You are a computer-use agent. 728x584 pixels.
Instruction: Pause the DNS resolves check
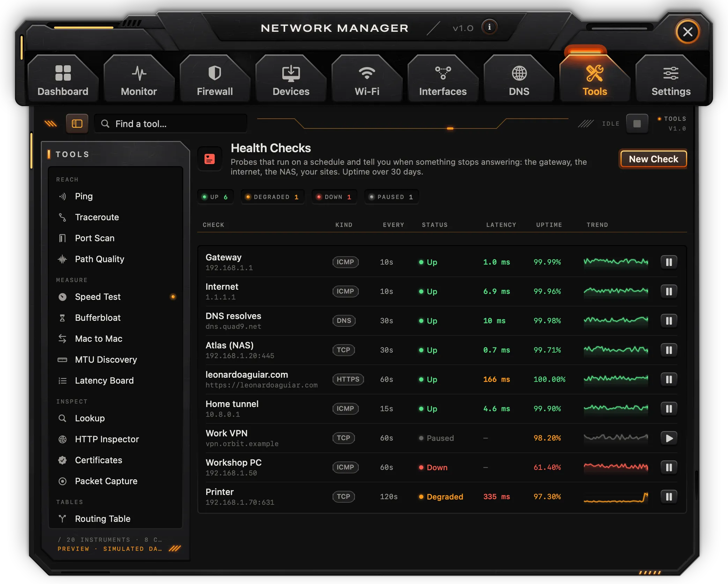tap(669, 321)
